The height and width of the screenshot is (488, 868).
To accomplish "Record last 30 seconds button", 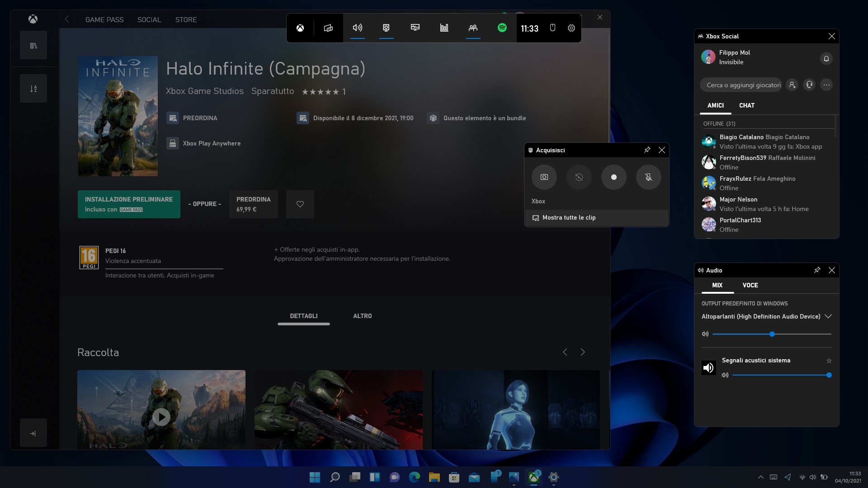I will pyautogui.click(x=579, y=177).
